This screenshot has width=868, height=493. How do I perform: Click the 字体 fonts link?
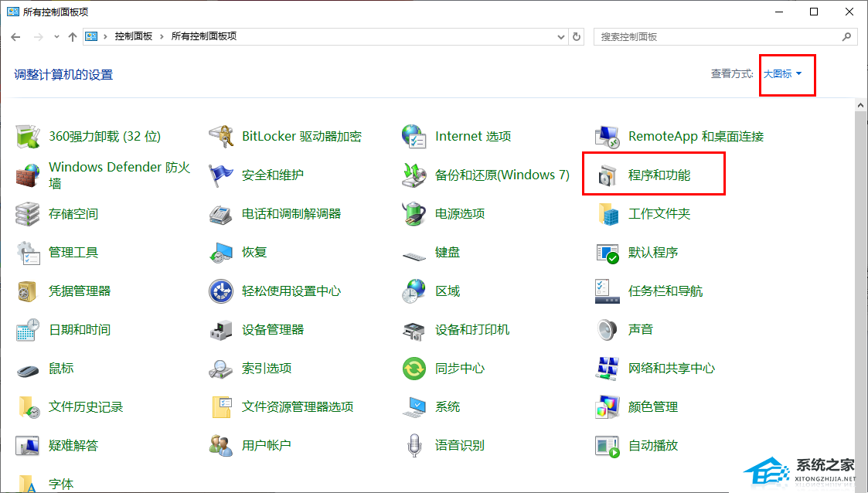[x=61, y=484]
